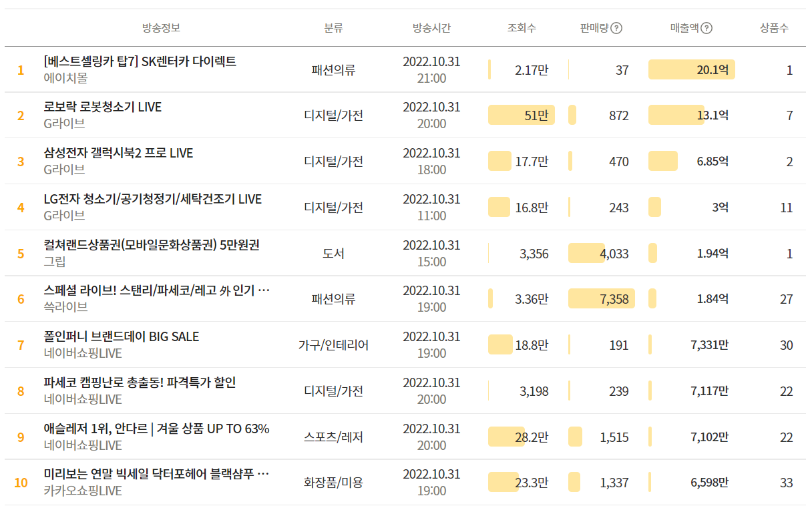812x514 pixels.
Task: Click the 매출액 column header text
Action: [684, 28]
